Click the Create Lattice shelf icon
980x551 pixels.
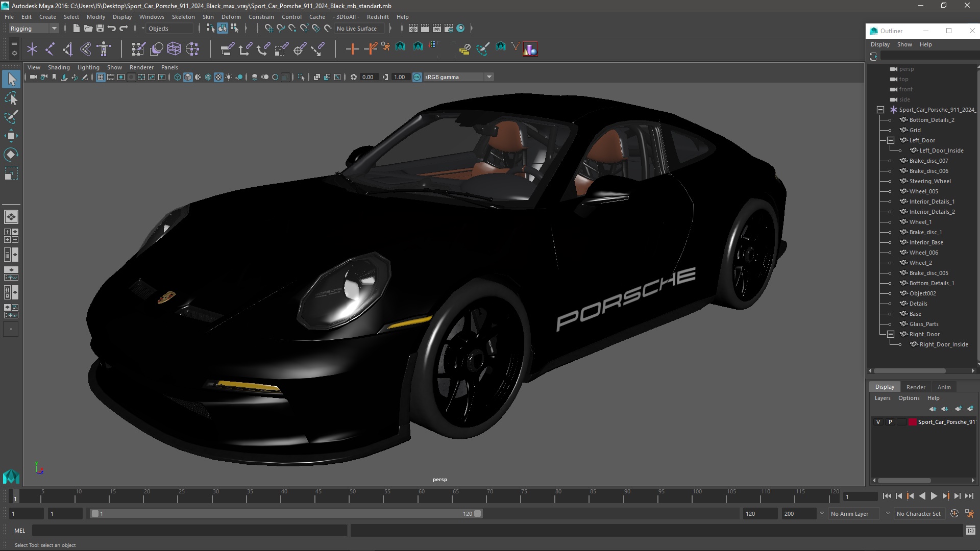[174, 49]
